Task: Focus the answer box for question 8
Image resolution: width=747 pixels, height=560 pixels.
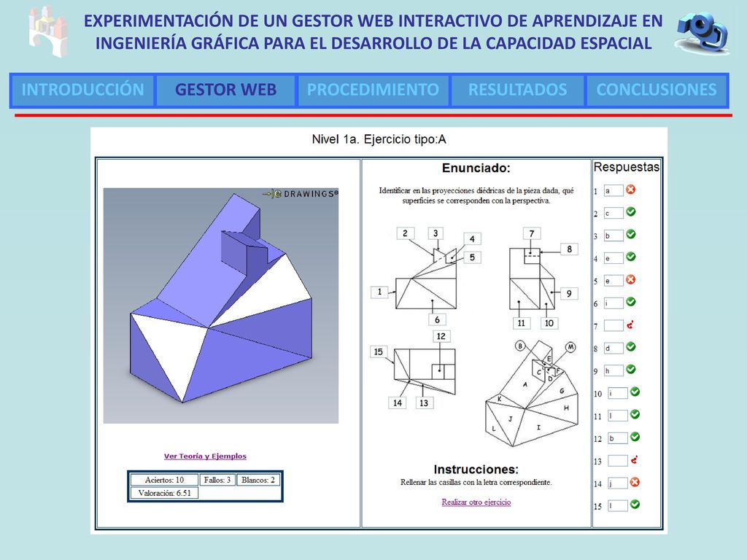Action: click(x=613, y=348)
